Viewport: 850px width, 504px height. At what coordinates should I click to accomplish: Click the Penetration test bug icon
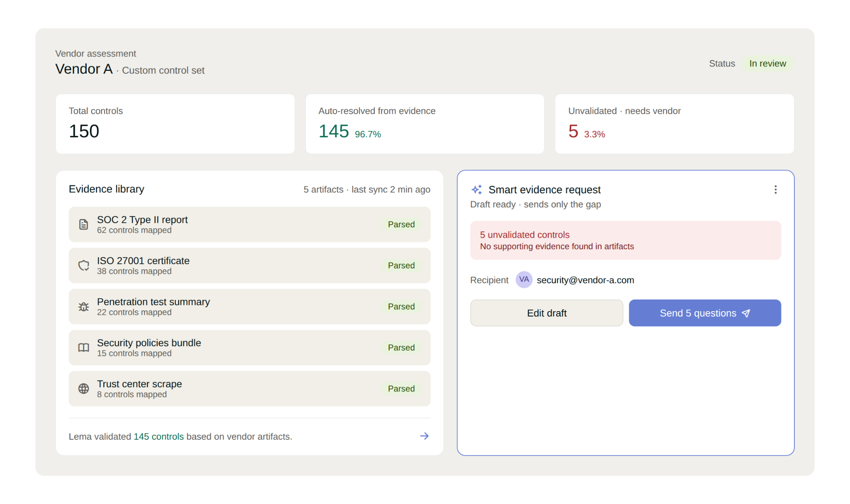(x=83, y=307)
